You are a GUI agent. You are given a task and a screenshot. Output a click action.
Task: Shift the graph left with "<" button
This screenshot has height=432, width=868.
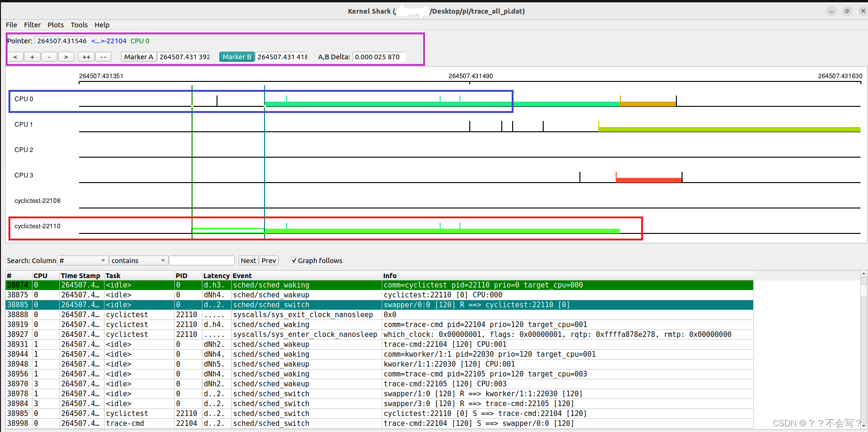pyautogui.click(x=15, y=56)
